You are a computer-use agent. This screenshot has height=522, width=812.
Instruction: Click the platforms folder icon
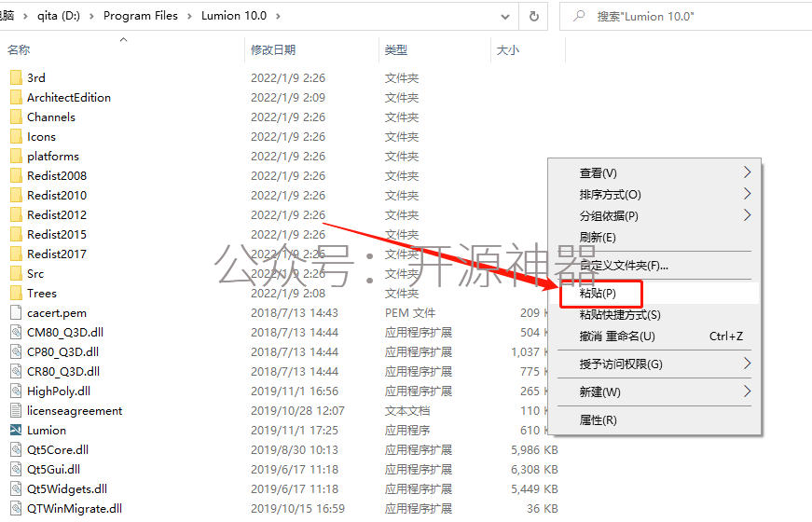16,157
